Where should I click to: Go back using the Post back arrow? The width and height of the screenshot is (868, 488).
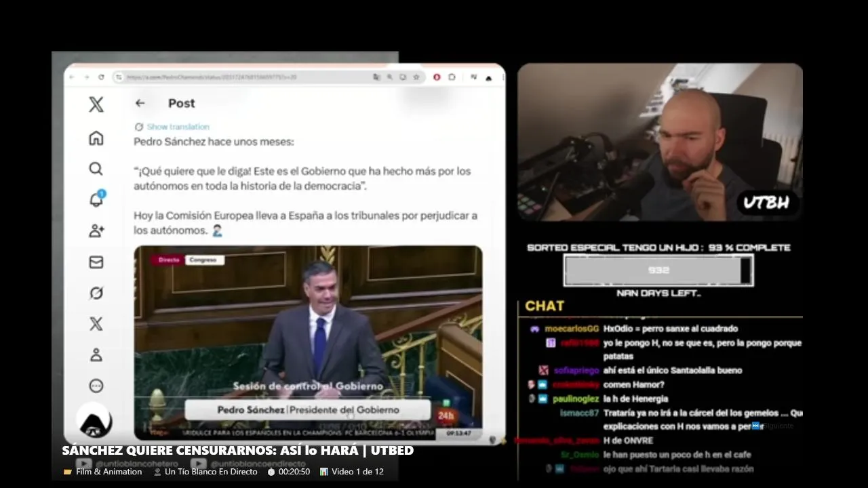coord(140,103)
